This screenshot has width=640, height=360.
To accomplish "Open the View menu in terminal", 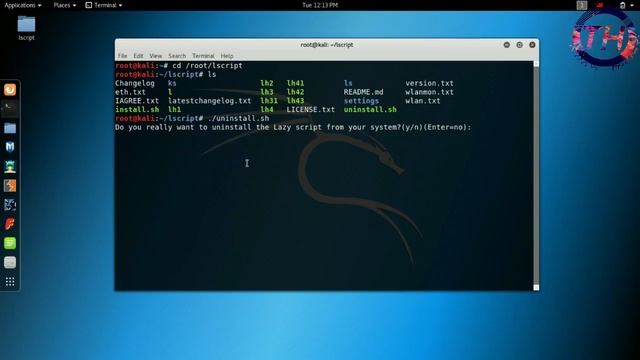I will [156, 56].
